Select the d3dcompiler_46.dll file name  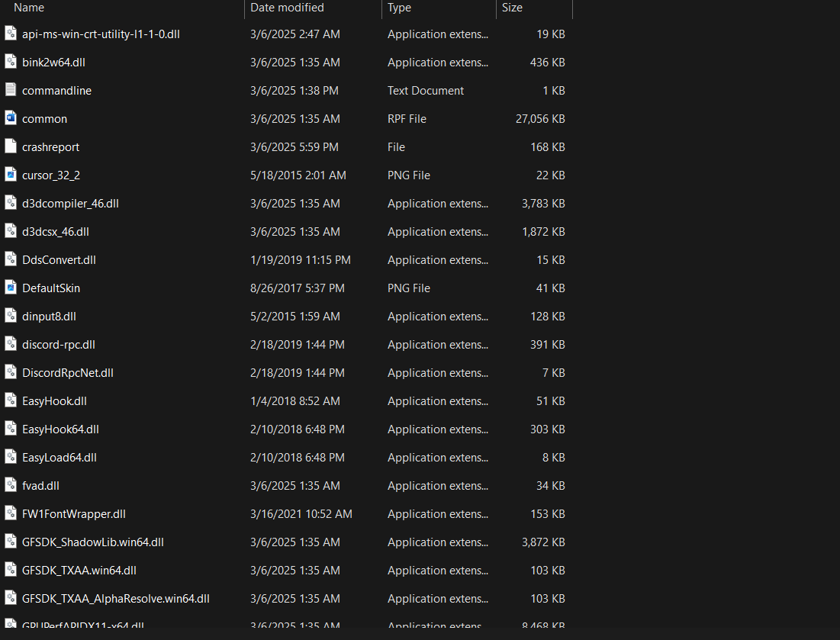click(x=70, y=204)
